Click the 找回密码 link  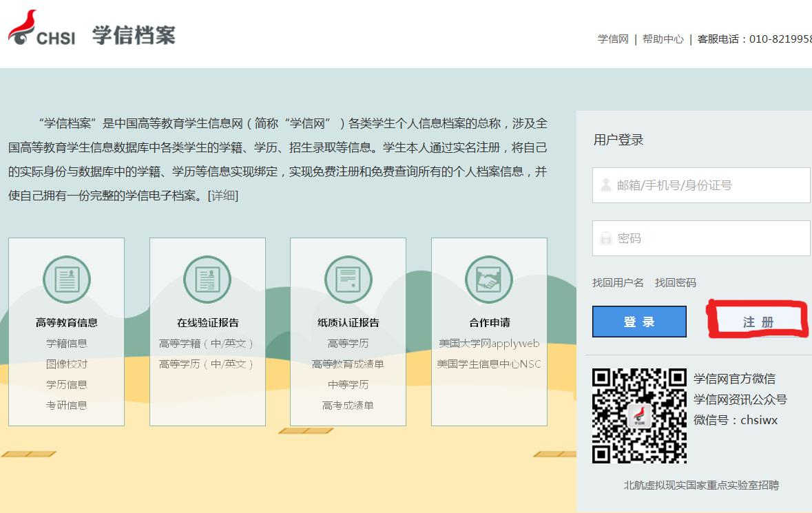(x=675, y=283)
